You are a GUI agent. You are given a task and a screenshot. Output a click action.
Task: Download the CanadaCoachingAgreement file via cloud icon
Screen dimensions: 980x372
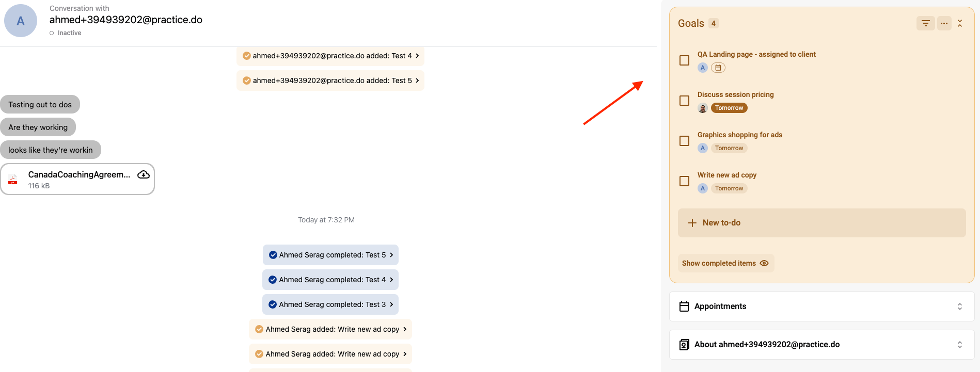point(144,174)
